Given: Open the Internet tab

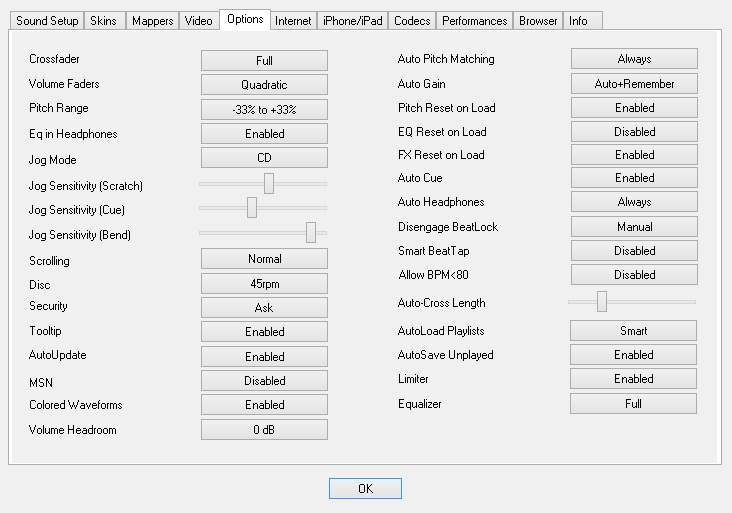Looking at the screenshot, I should (x=293, y=21).
